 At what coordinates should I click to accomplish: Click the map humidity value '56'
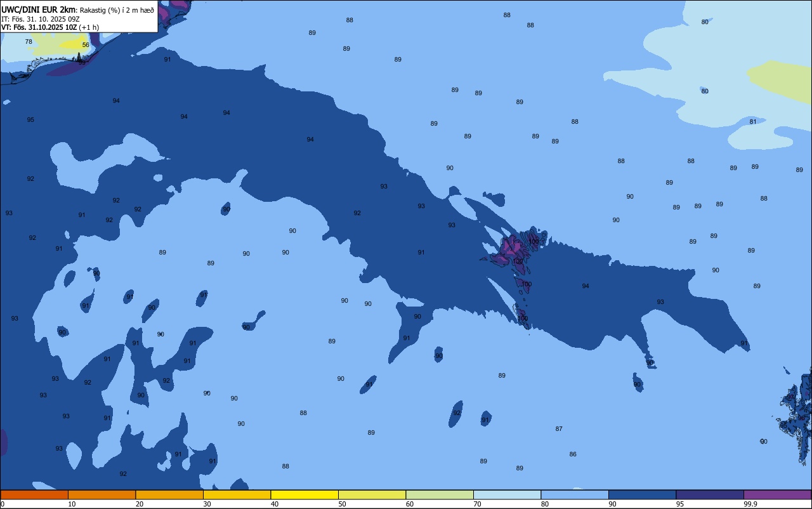[x=86, y=45]
